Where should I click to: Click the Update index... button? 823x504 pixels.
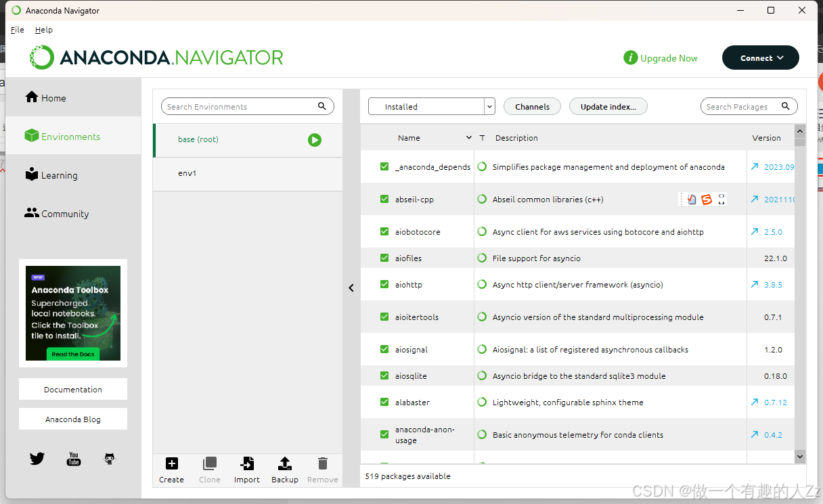tap(608, 106)
